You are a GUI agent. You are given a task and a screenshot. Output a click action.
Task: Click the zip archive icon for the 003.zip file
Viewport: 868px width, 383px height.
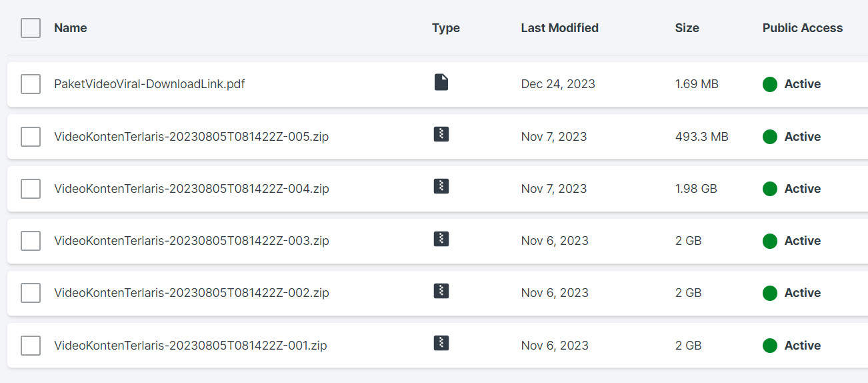coord(441,238)
